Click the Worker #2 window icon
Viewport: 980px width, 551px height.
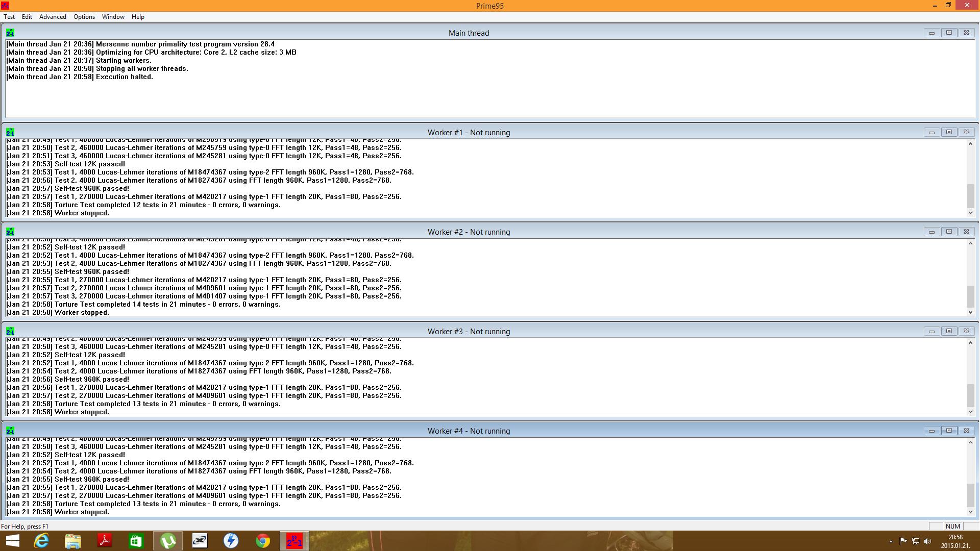click(x=10, y=232)
